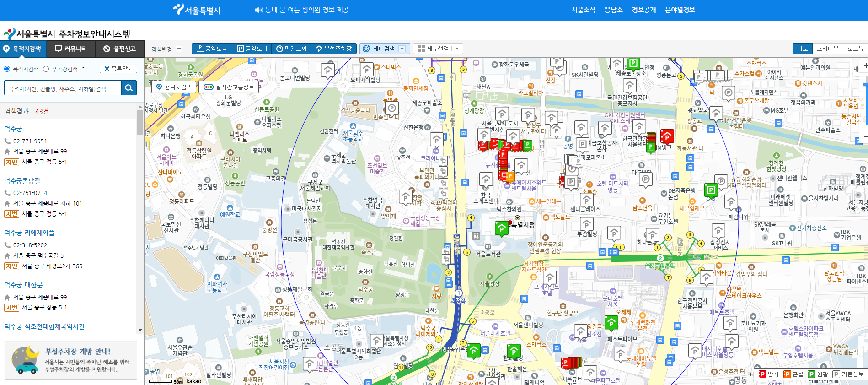Image resolution: width=868 pixels, height=385 pixels.
Task: Click gray parking marker by 프레스센터
Action: [x=486, y=180]
